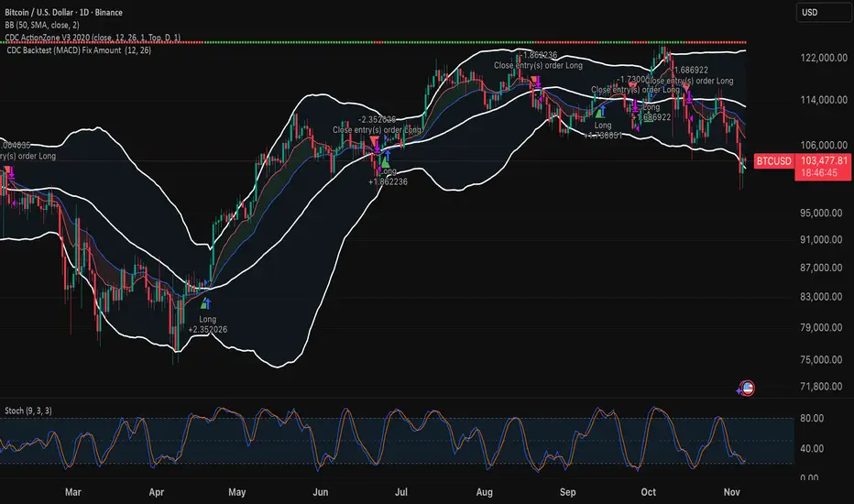Click the close-order marker below -1.862236
The image size is (854, 504).
click(536, 82)
